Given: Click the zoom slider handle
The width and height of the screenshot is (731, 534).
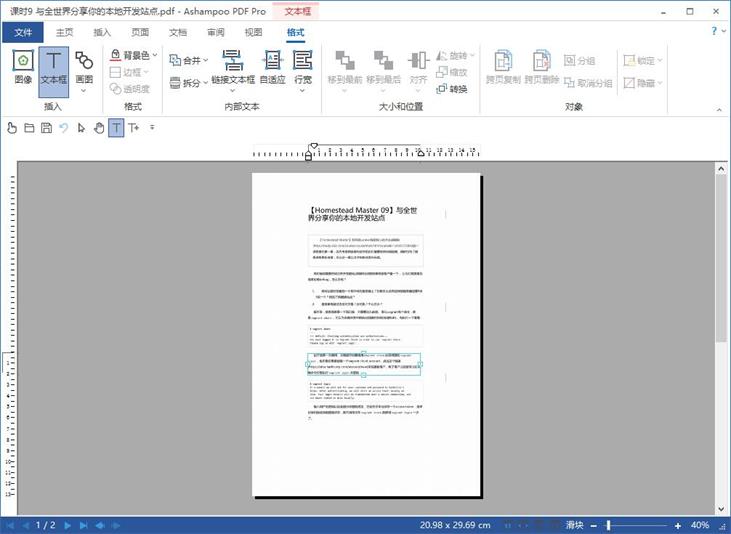Looking at the screenshot, I should pyautogui.click(x=608, y=526).
